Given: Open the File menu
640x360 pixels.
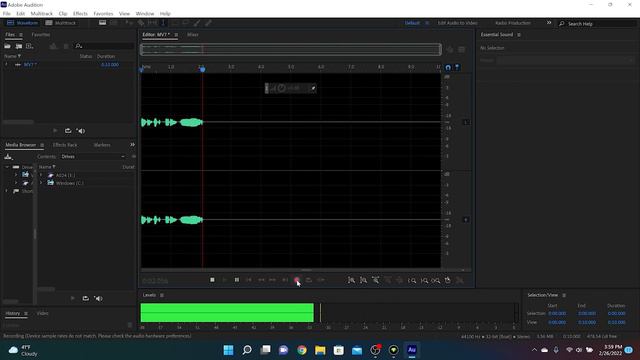Looking at the screenshot, I should point(7,13).
